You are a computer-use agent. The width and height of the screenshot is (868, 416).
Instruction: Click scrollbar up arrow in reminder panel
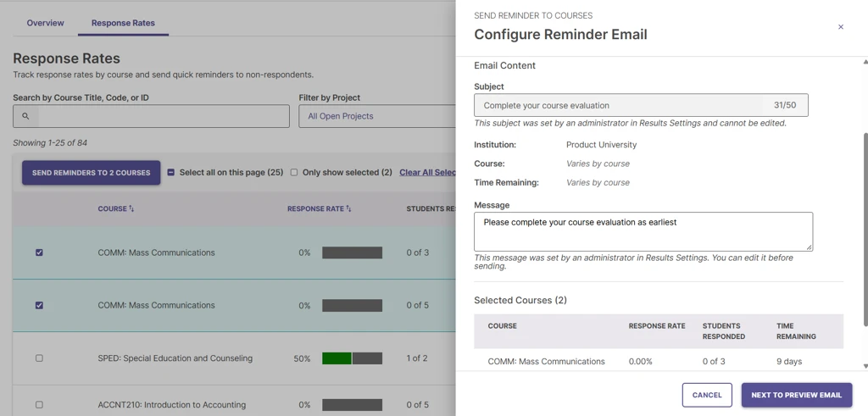pos(865,61)
